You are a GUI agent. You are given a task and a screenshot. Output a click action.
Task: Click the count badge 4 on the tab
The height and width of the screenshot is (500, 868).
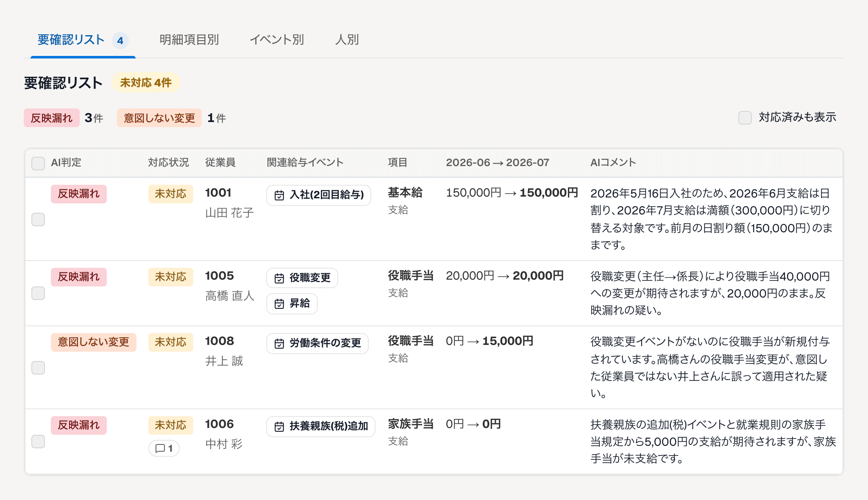coord(120,40)
